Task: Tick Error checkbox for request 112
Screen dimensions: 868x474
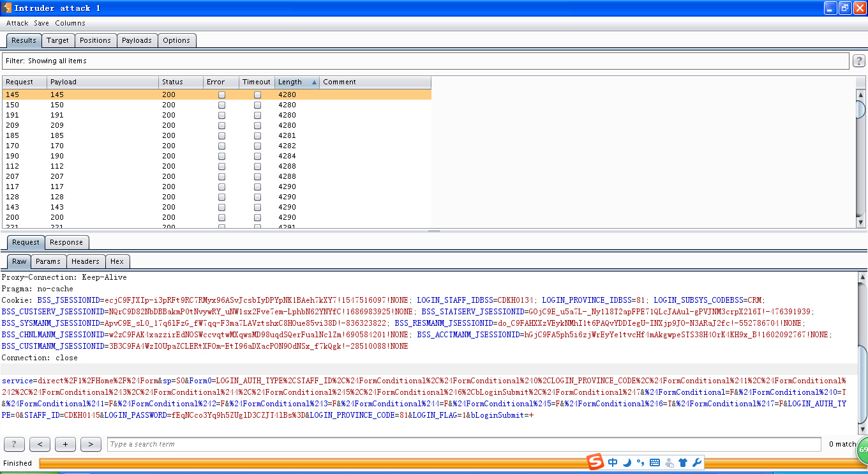Action: pos(221,166)
